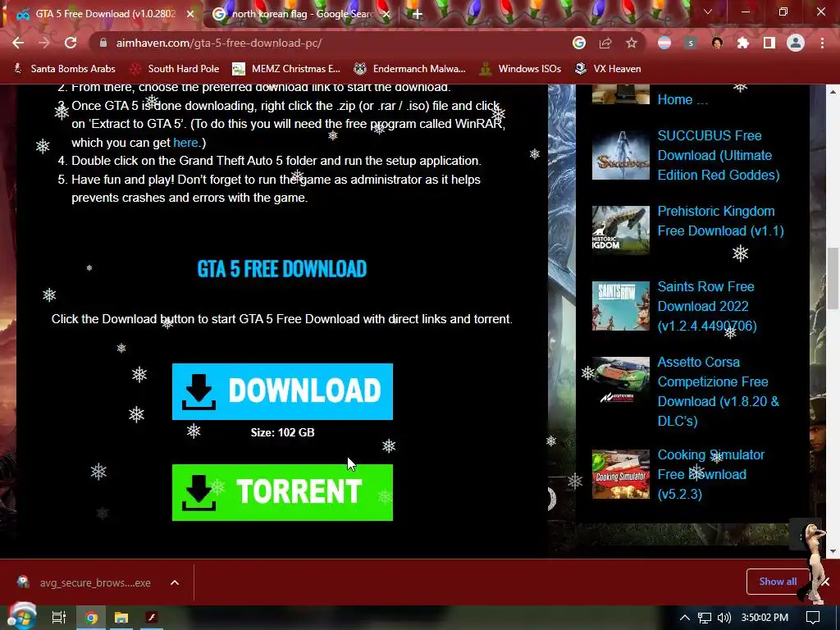Switch to north korean flag Google tab

[300, 14]
